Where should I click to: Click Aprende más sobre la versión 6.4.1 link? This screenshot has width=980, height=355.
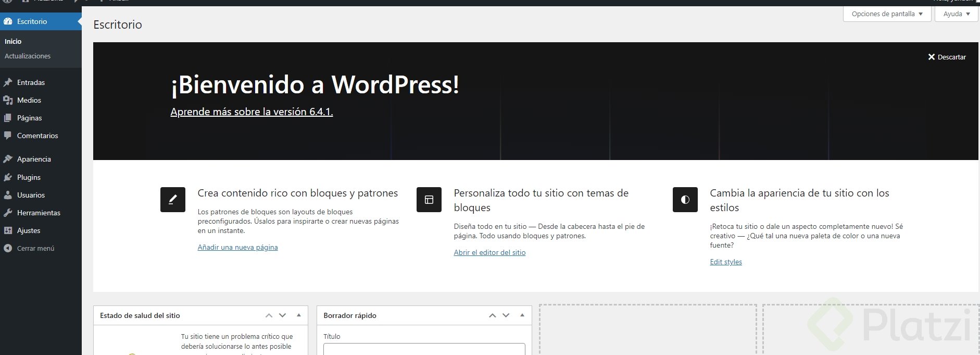tap(252, 112)
